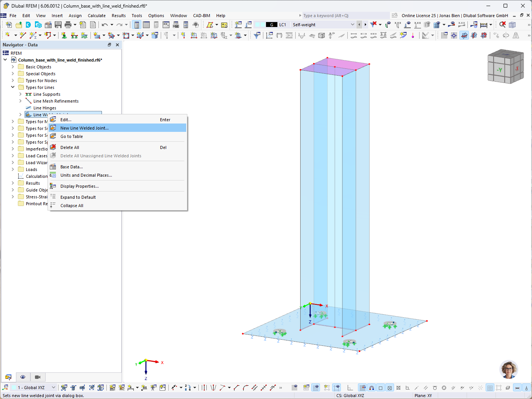
Task: Click Expand to Default entry
Action: click(x=117, y=197)
